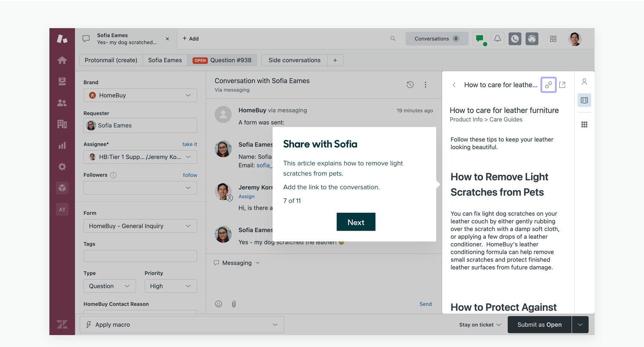
Task: Click the take it link
Action: [190, 144]
